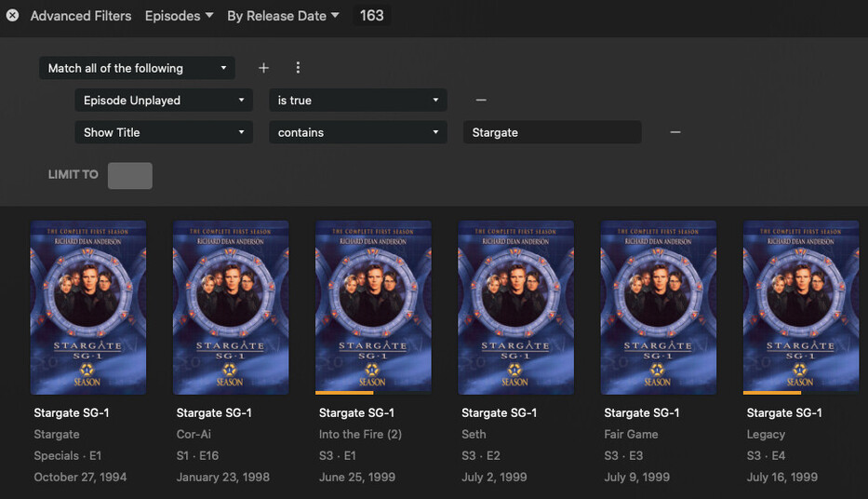This screenshot has height=499, width=868.
Task: Open the 'contains' operator dropdown
Action: click(x=358, y=132)
